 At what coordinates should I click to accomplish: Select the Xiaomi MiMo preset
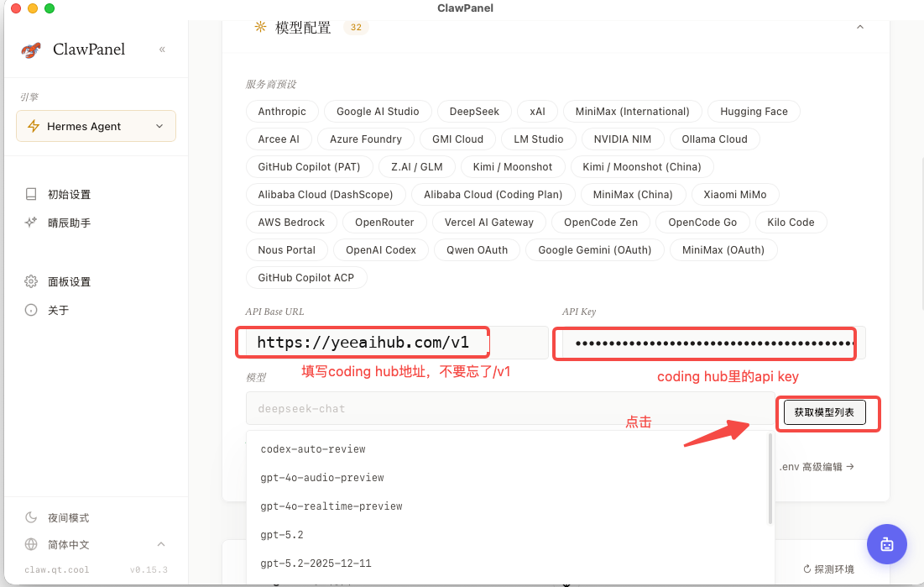735,195
